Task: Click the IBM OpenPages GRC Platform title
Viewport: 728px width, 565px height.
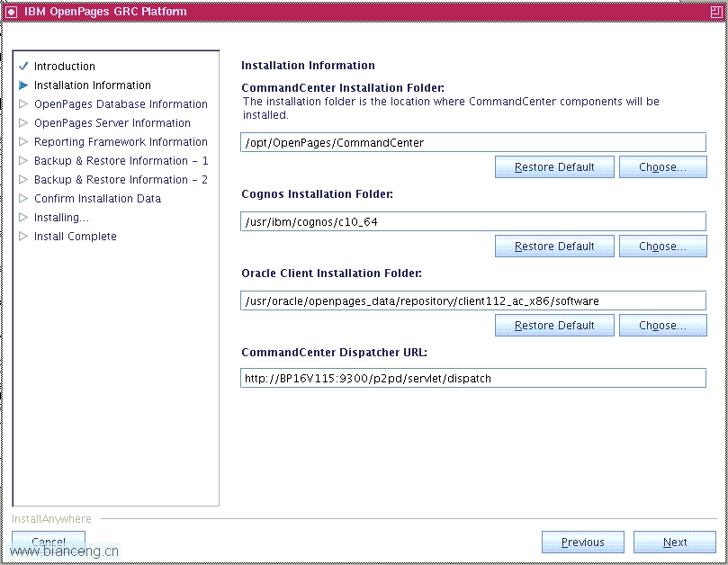Action: (105, 12)
